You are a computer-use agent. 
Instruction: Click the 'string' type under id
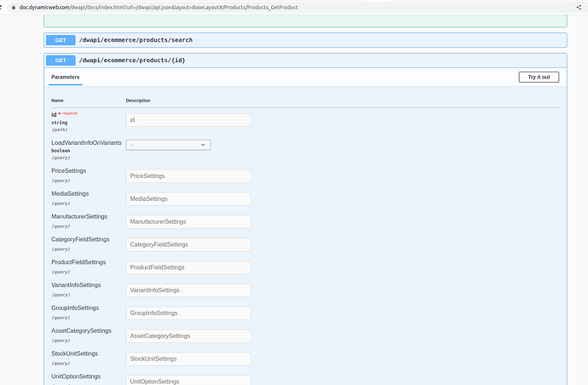(x=60, y=123)
